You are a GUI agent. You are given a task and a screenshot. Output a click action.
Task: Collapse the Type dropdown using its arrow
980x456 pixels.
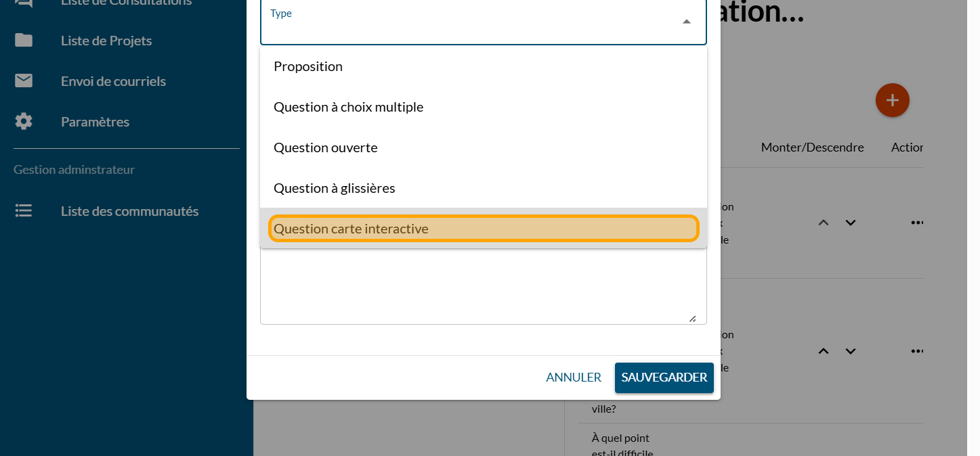coord(687,22)
